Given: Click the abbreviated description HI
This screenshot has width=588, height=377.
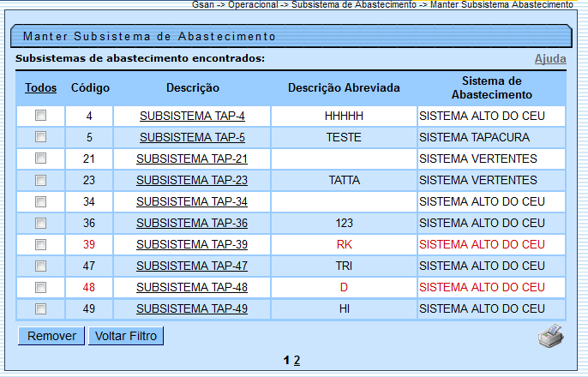Looking at the screenshot, I should [x=345, y=308].
